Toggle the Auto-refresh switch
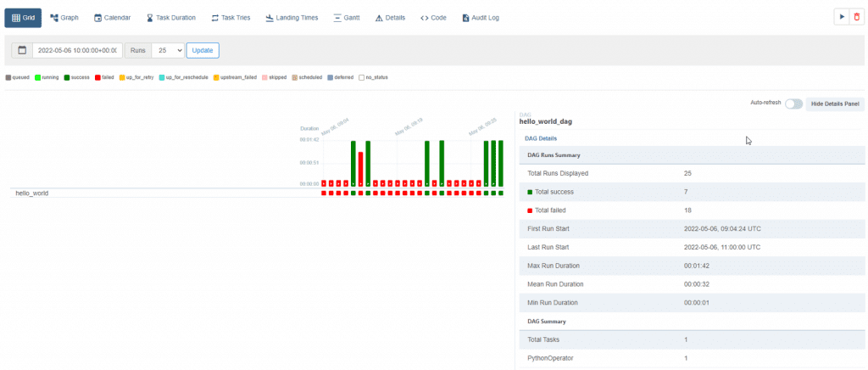 [793, 104]
